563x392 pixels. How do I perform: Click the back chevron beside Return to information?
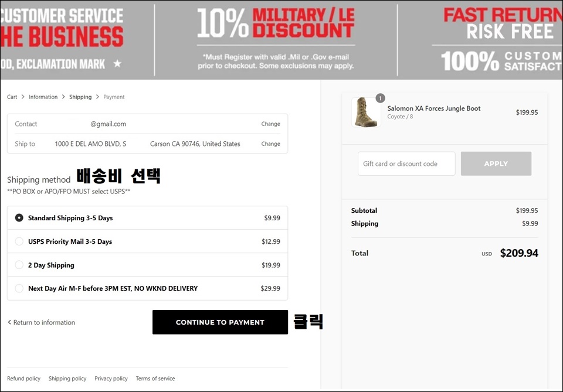9,322
